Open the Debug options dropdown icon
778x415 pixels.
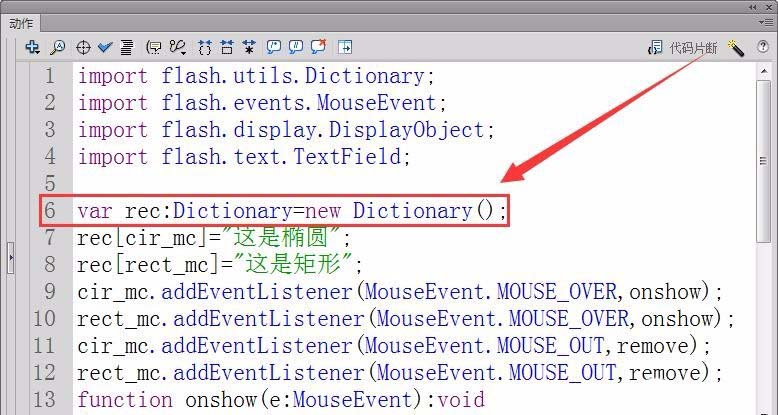point(178,48)
